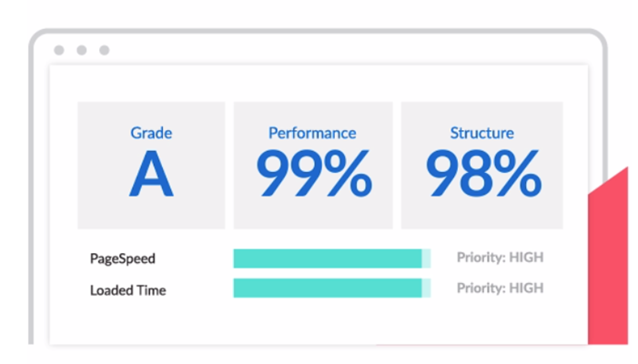638x364 pixels.
Task: Click the 99% Performance score value
Action: click(313, 175)
